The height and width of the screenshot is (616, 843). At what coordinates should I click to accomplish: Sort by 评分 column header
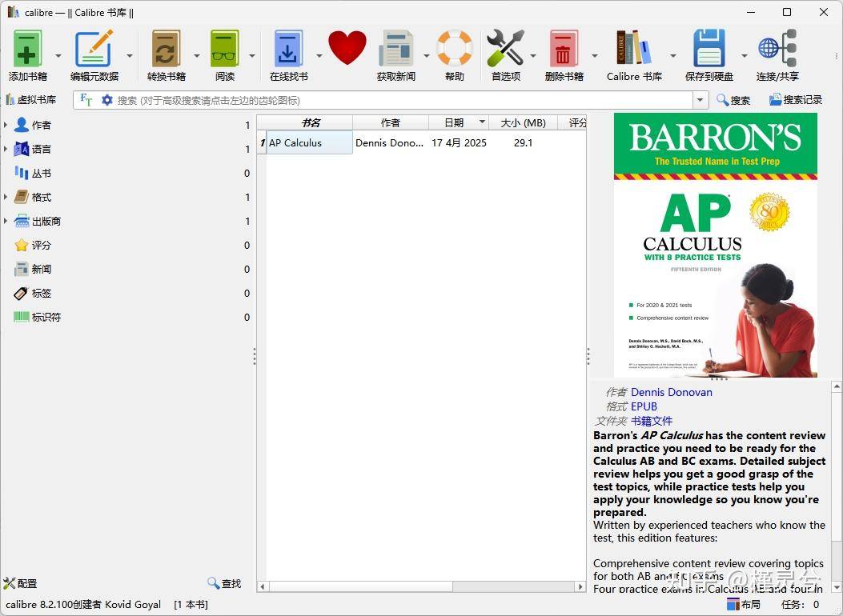[572, 122]
